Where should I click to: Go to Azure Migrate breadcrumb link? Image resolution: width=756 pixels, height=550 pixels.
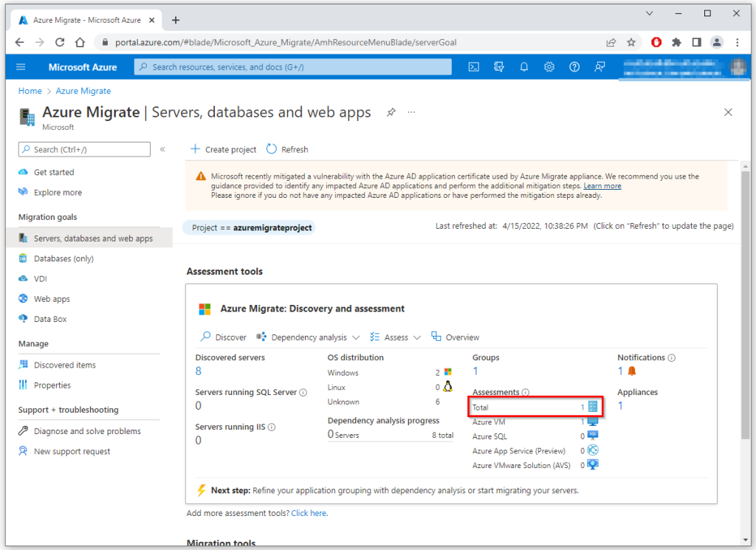(83, 91)
